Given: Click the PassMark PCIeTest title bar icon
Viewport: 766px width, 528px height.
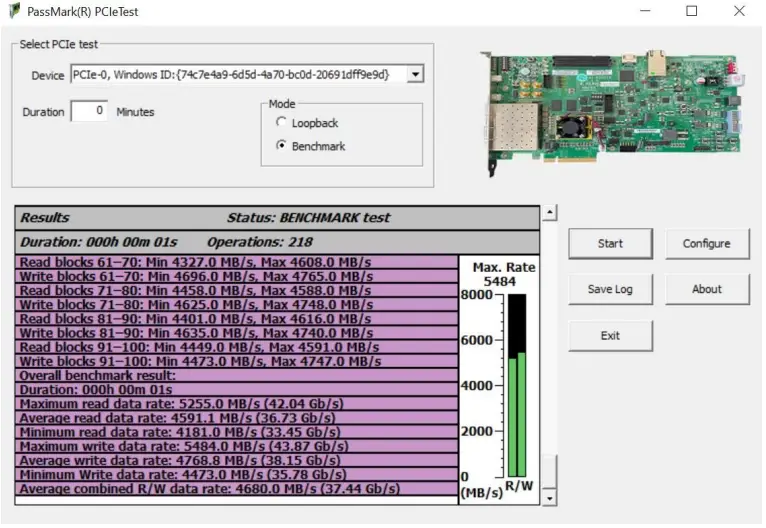Looking at the screenshot, I should (x=15, y=11).
